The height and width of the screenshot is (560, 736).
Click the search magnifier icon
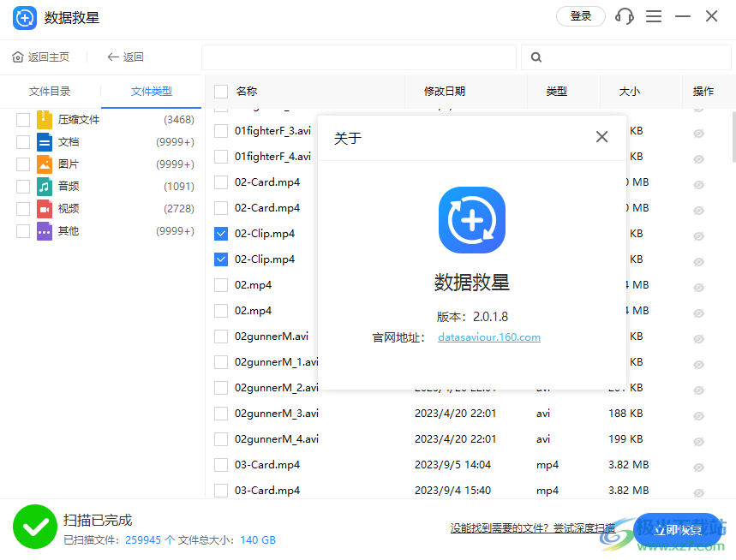tap(536, 57)
